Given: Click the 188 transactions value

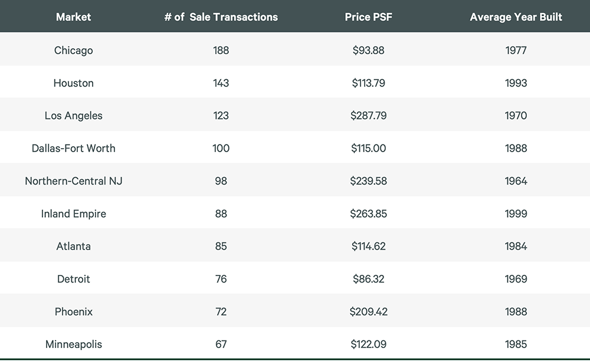Looking at the screenshot, I should click(x=221, y=50).
